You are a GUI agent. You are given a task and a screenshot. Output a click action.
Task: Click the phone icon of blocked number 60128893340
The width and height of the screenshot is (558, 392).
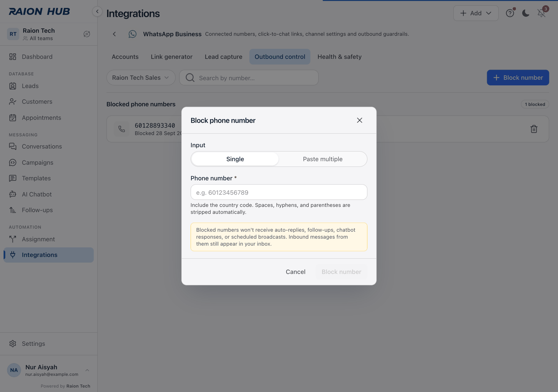[x=122, y=129]
